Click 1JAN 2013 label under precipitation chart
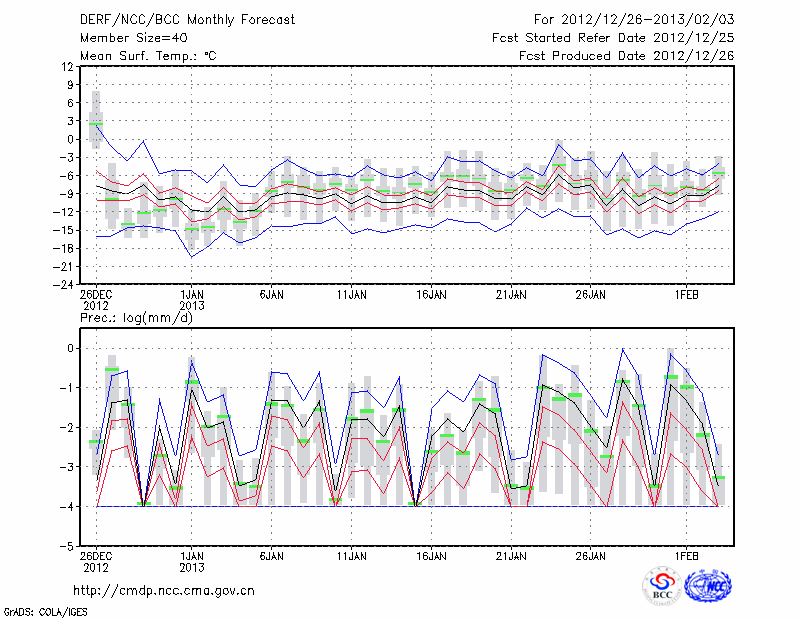 click(x=192, y=560)
